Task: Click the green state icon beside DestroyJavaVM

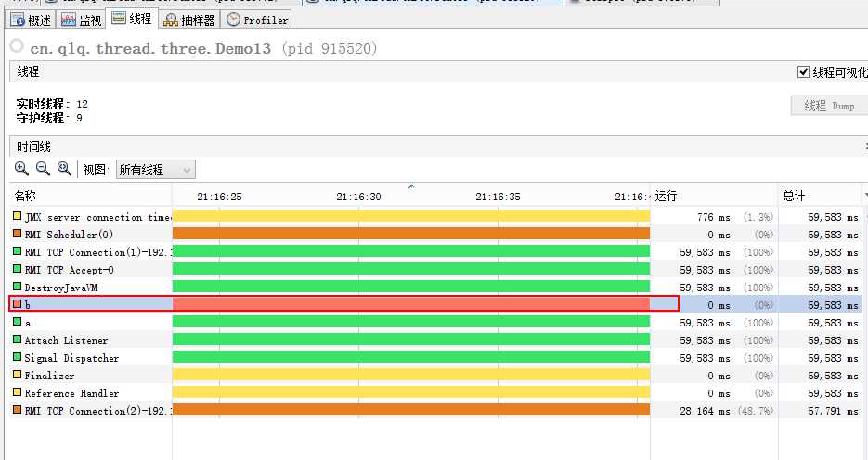Action: 17,286
